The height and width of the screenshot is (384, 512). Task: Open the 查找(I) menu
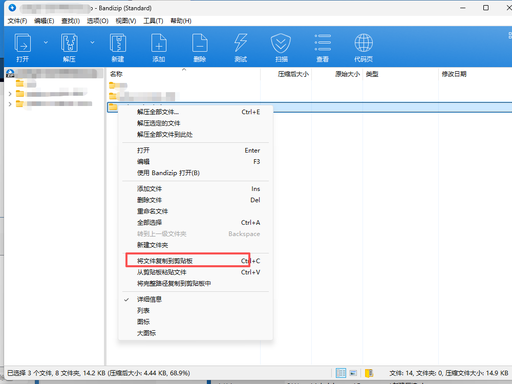tap(70, 21)
